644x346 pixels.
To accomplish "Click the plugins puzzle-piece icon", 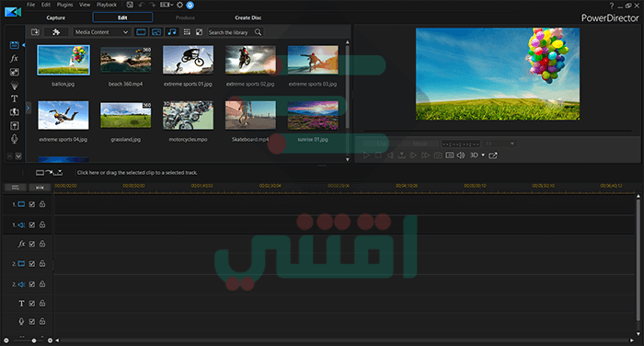I will click(56, 32).
